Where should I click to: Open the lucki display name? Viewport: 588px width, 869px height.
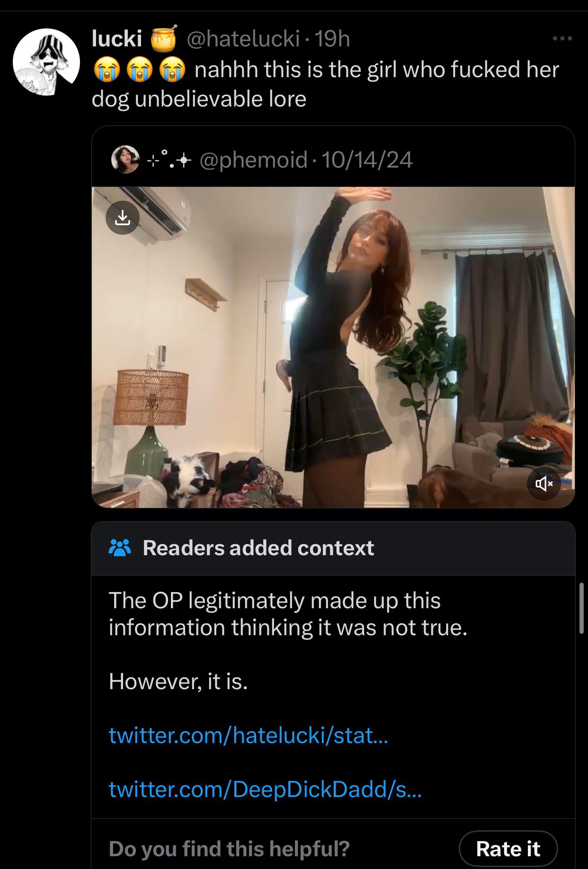click(117, 38)
